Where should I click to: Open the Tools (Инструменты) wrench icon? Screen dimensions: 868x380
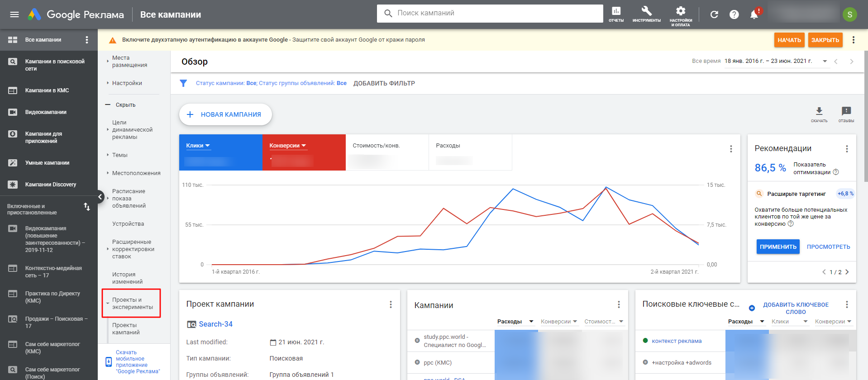(x=646, y=14)
